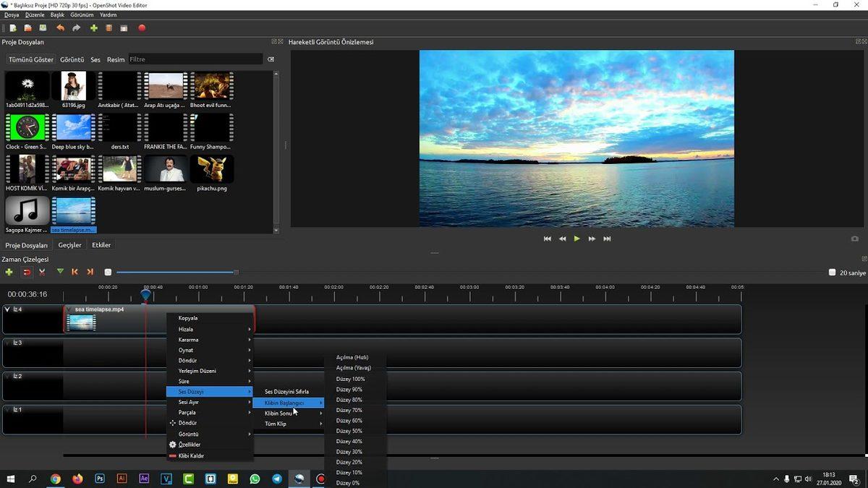Select the Undo arrow icon

pos(61,27)
